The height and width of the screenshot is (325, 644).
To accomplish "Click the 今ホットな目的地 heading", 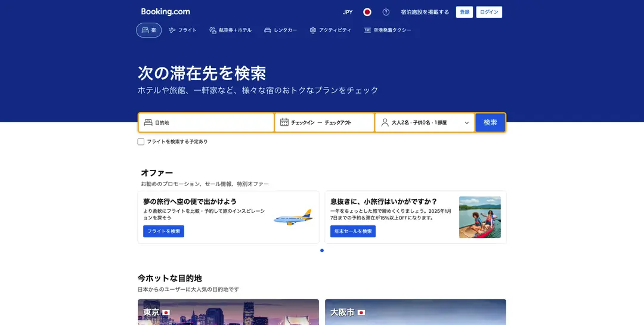I will click(169, 278).
